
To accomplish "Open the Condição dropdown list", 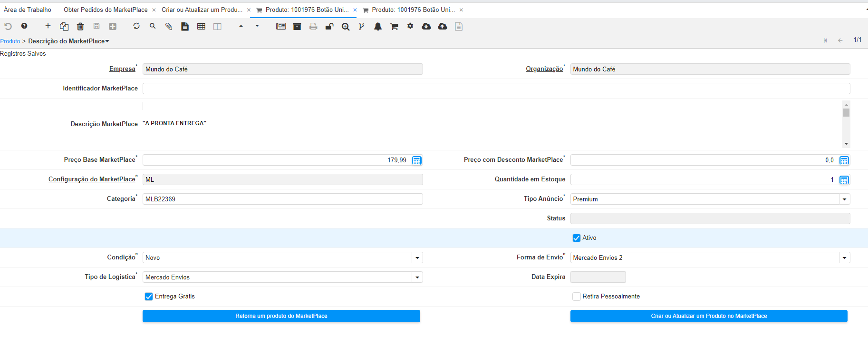I will (417, 258).
